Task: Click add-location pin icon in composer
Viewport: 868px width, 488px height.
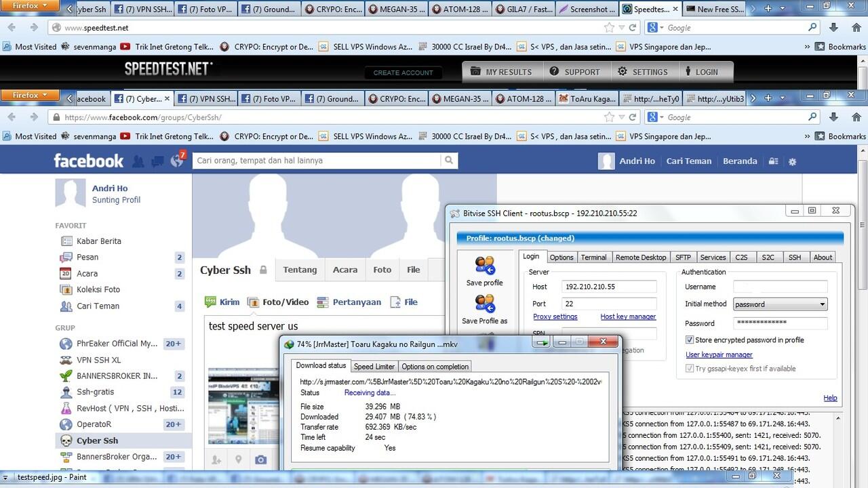Action: click(x=239, y=460)
